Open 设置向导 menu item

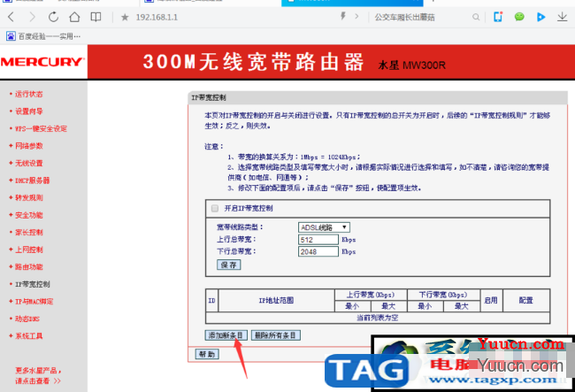[28, 111]
